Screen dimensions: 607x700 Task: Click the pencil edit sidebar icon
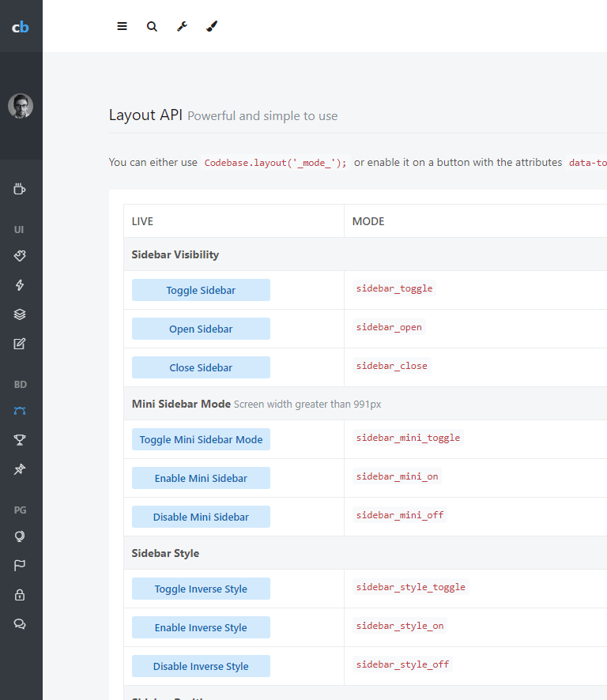pos(21,344)
